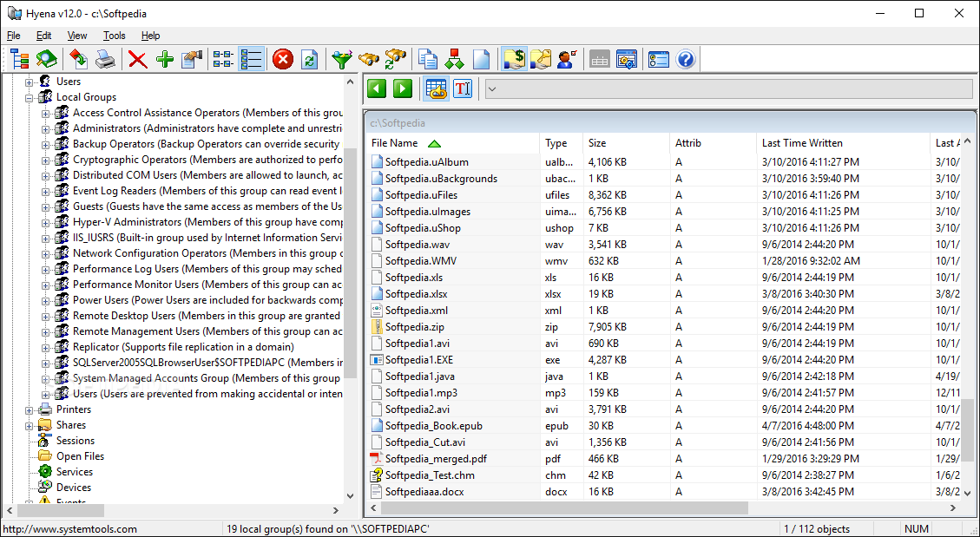980x537 pixels.
Task: Toggle the red T text cursor icon
Action: tap(463, 88)
